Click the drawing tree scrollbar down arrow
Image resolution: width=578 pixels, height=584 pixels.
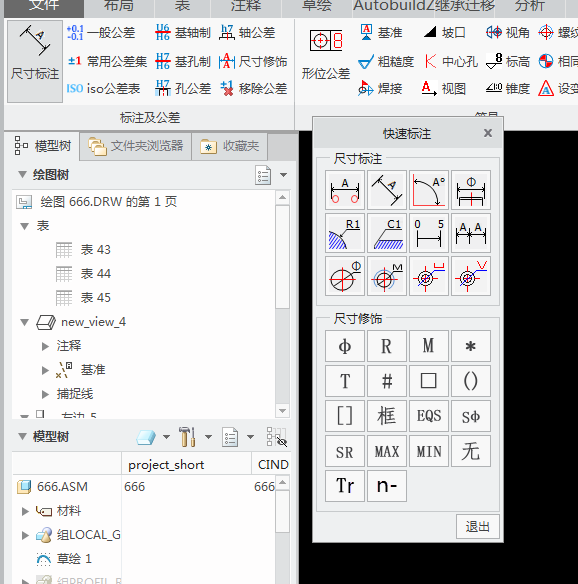(x=283, y=411)
